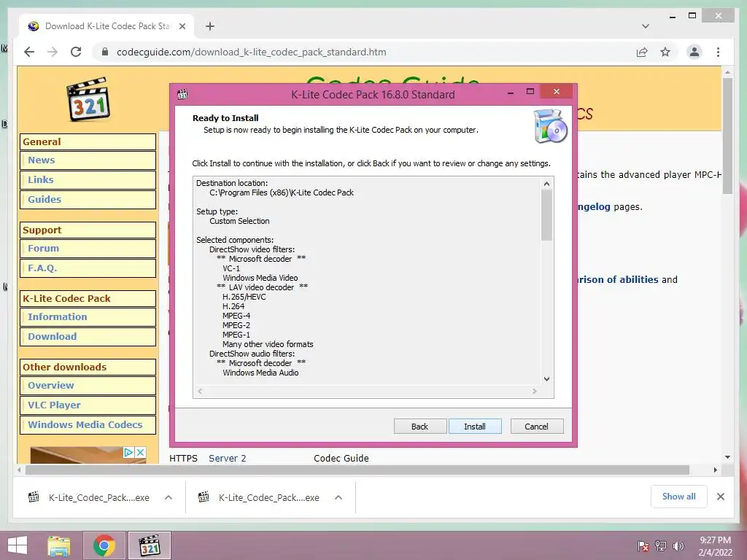Expand first download item chevron
Viewport: 747px width, 560px height.
click(169, 497)
